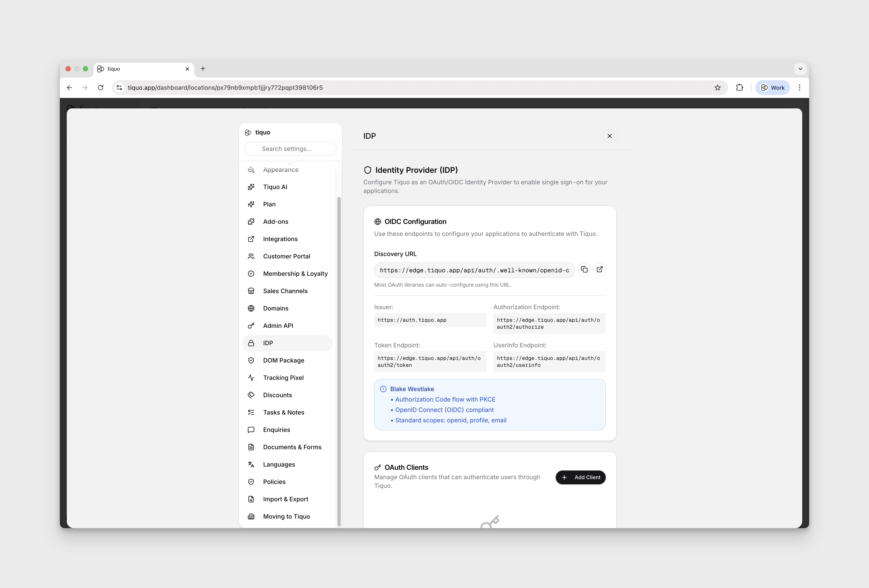
Task: Open the Membership & Loyalty settings
Action: [x=287, y=274]
